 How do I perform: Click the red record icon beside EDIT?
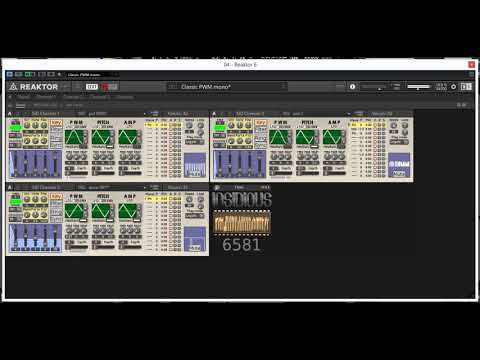[x=106, y=87]
